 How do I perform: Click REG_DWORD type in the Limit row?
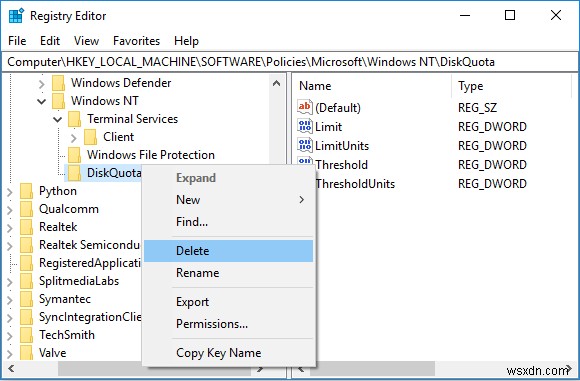[x=492, y=127]
